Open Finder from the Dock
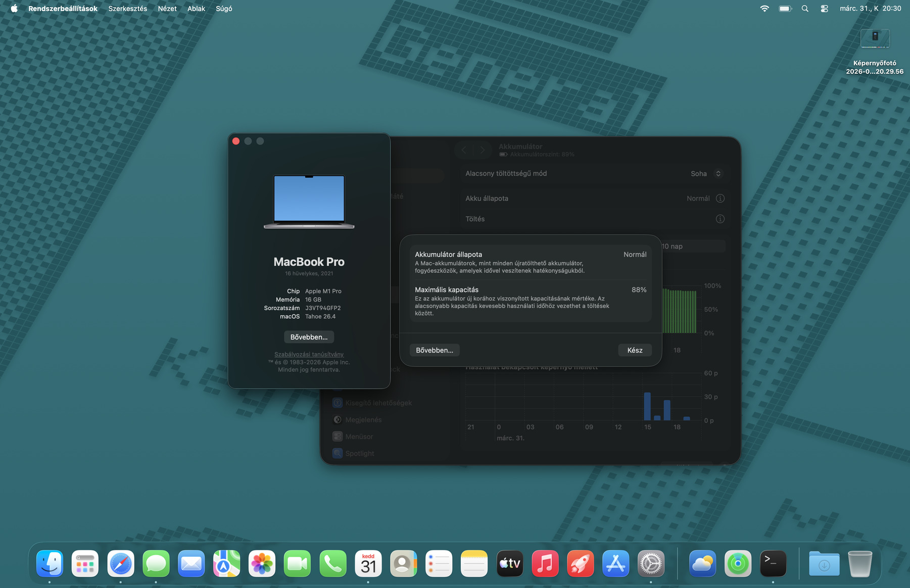The image size is (910, 588). (50, 563)
